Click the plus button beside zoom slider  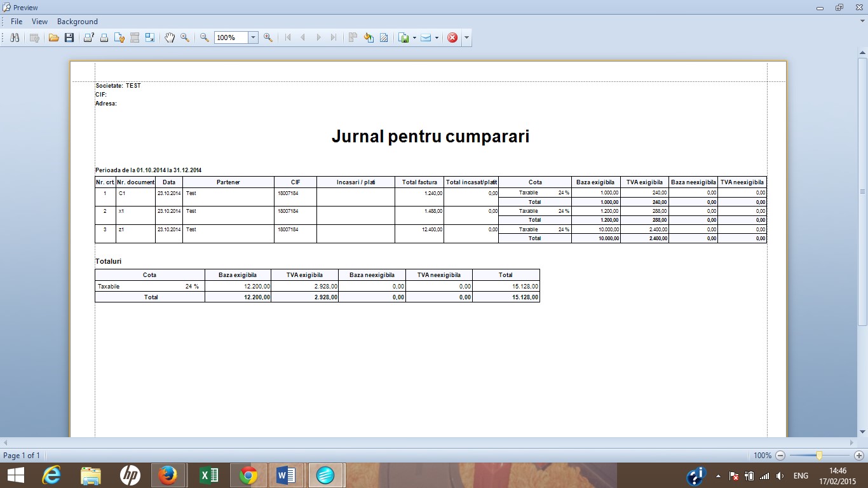click(859, 456)
